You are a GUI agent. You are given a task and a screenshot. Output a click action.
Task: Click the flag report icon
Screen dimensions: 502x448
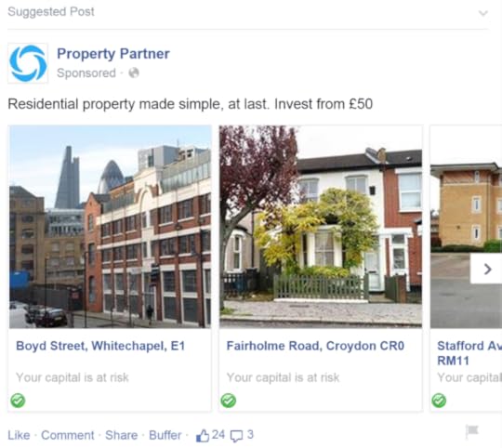pyautogui.click(x=472, y=431)
